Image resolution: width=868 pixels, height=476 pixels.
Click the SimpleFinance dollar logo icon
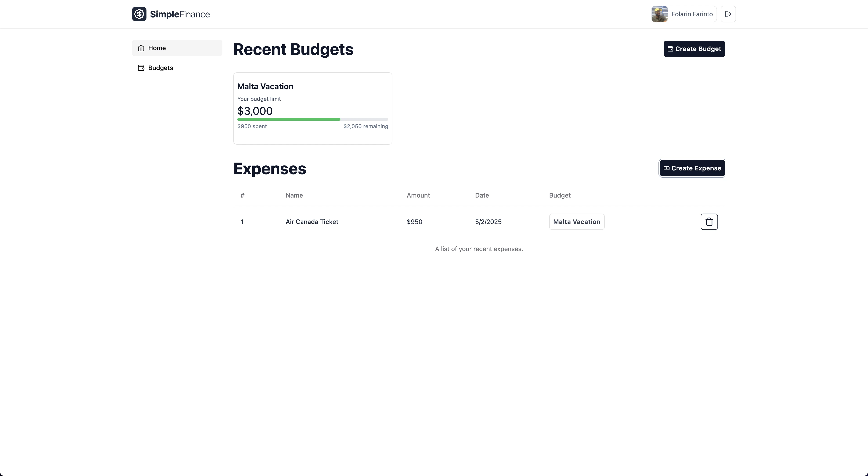139,14
